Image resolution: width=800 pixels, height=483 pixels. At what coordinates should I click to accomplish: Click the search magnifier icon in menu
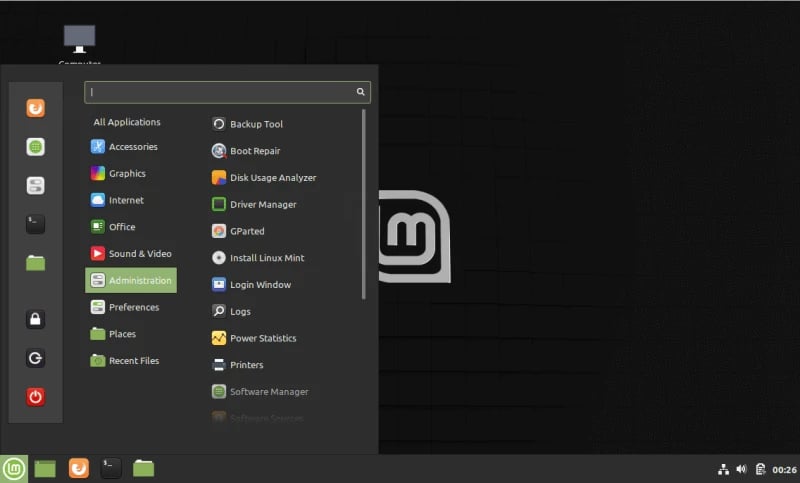pyautogui.click(x=360, y=92)
